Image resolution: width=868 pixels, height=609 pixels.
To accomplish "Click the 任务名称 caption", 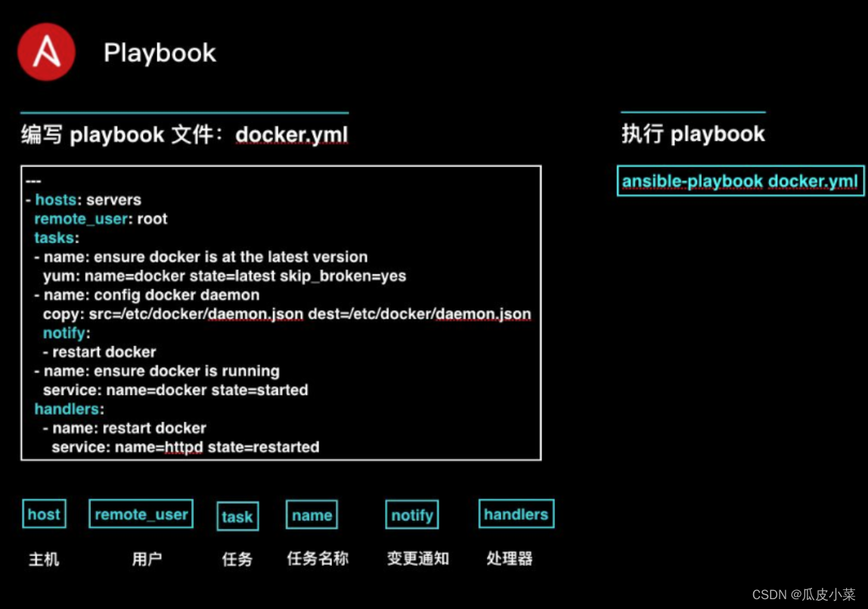I will click(318, 558).
